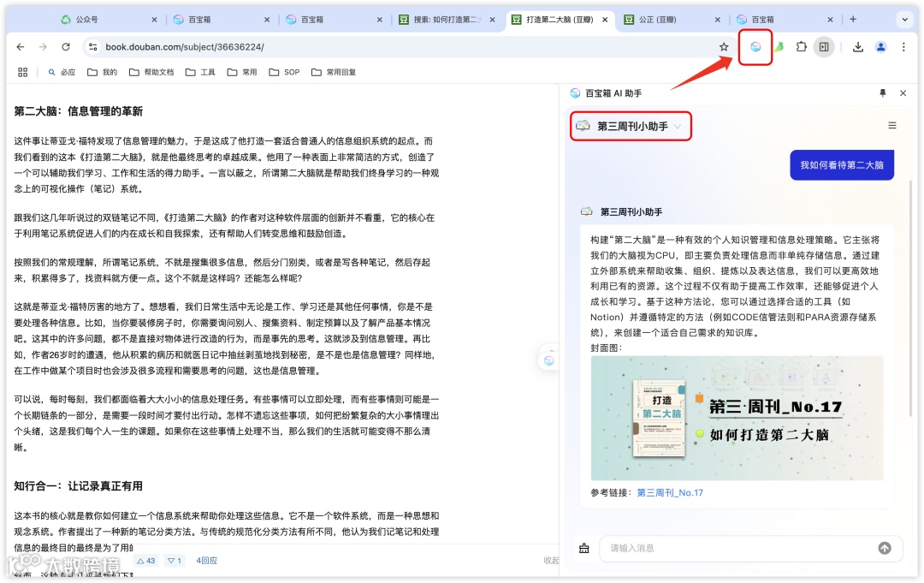Open the chat panel hamburger menu
The height and width of the screenshot is (583, 924).
892,126
